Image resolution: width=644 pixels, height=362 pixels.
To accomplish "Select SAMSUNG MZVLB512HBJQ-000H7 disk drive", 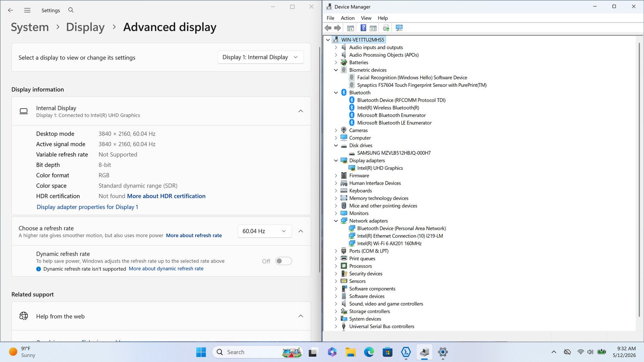I will click(394, 153).
